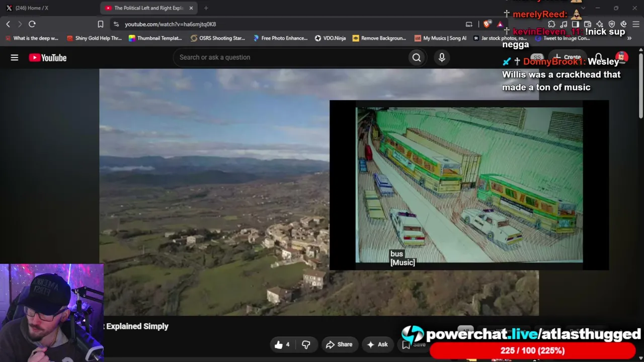Open the YouTube account avatar menu
644x362 pixels.
click(x=622, y=57)
